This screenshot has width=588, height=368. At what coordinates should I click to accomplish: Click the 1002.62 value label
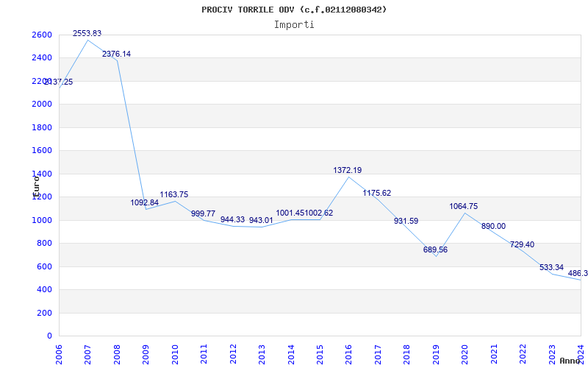pos(319,213)
